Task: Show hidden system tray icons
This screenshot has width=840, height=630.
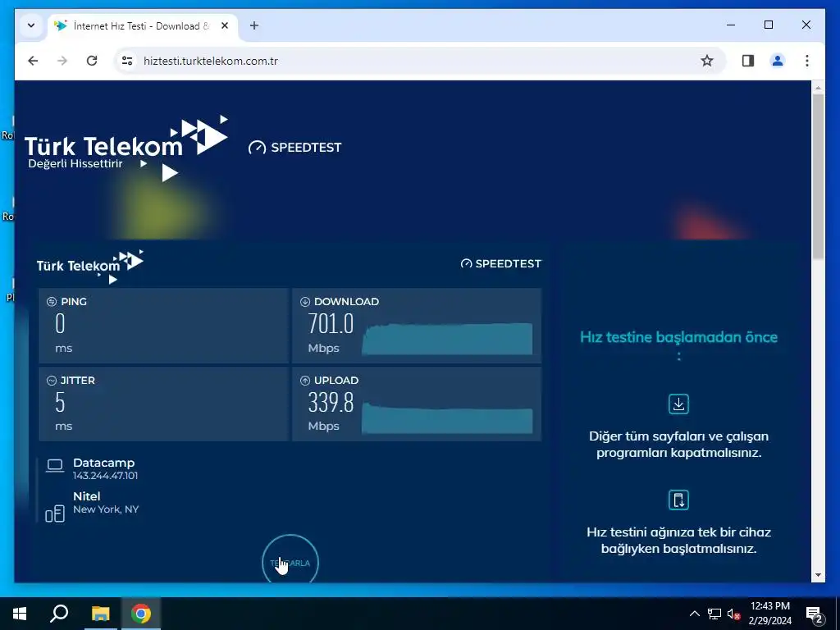Action: pyautogui.click(x=694, y=614)
